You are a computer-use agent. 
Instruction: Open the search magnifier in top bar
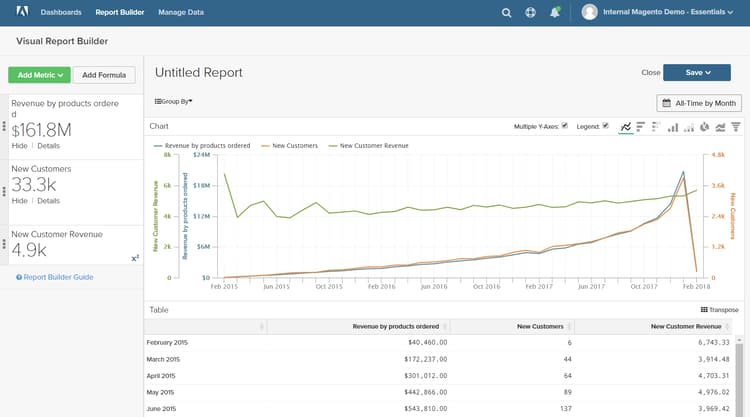pos(507,13)
